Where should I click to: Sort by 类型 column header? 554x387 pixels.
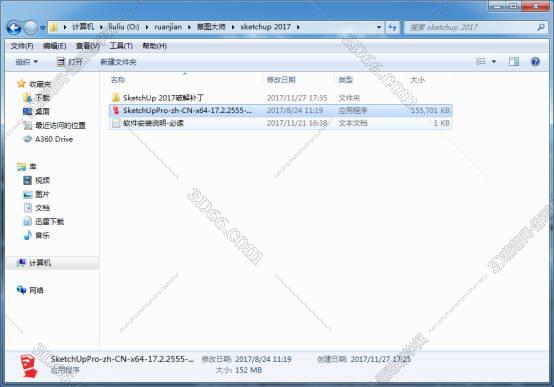point(346,80)
